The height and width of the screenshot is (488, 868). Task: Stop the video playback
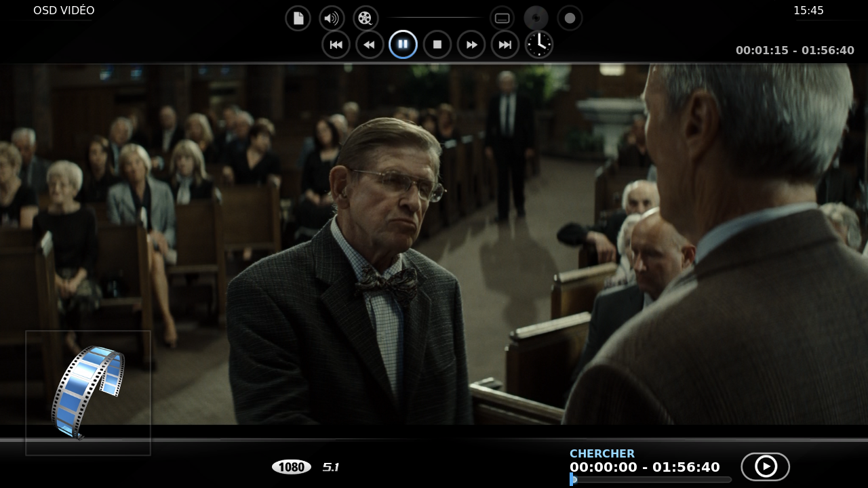pos(437,45)
